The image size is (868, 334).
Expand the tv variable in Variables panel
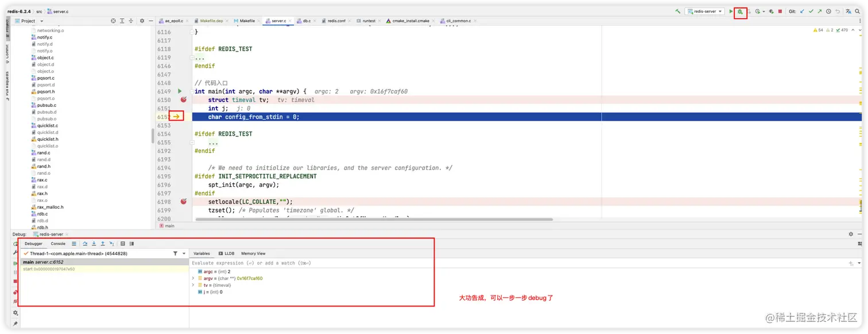point(193,285)
